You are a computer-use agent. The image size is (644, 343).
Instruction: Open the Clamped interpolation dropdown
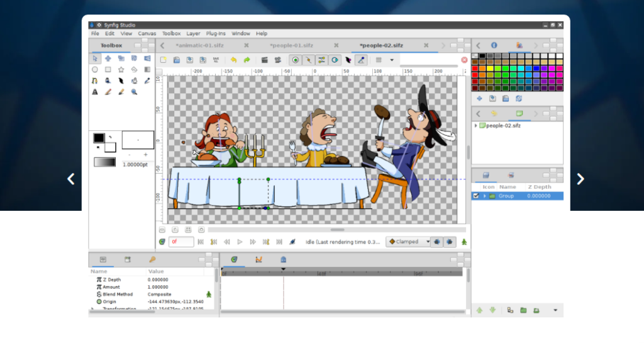point(408,242)
